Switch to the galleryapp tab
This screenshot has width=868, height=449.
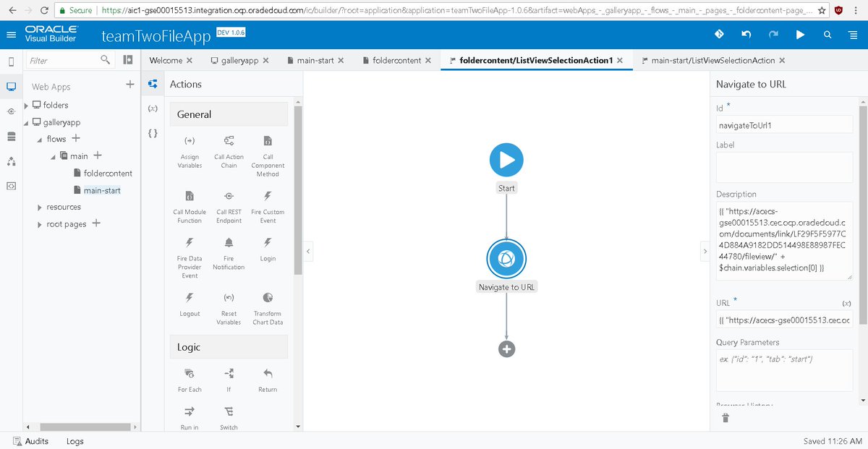pos(239,61)
